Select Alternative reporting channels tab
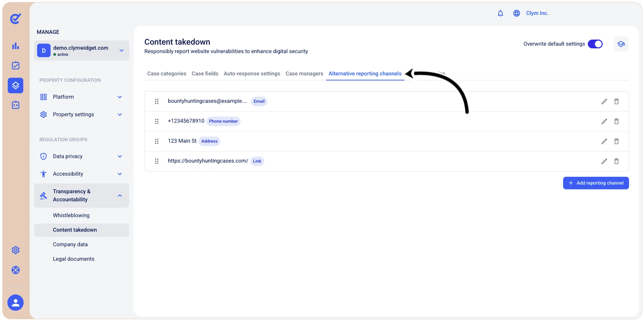The width and height of the screenshot is (644, 321). (x=365, y=74)
